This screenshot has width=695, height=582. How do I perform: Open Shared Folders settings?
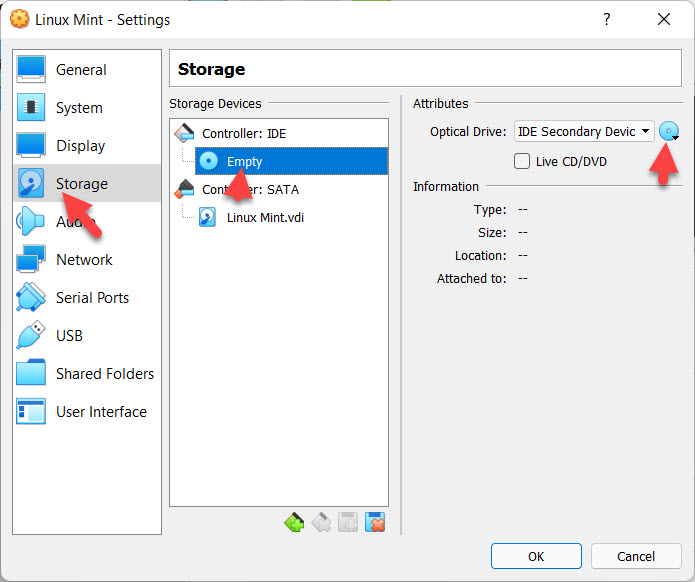104,374
